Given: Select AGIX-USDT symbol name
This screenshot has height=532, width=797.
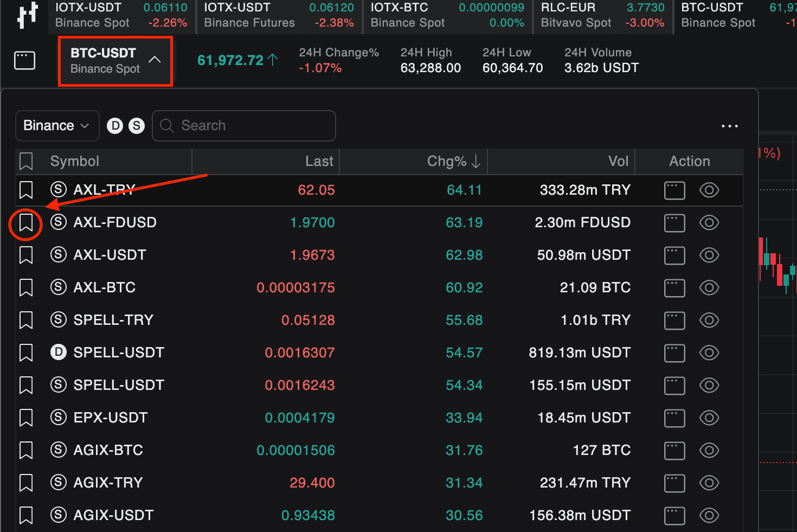Looking at the screenshot, I should tap(114, 515).
